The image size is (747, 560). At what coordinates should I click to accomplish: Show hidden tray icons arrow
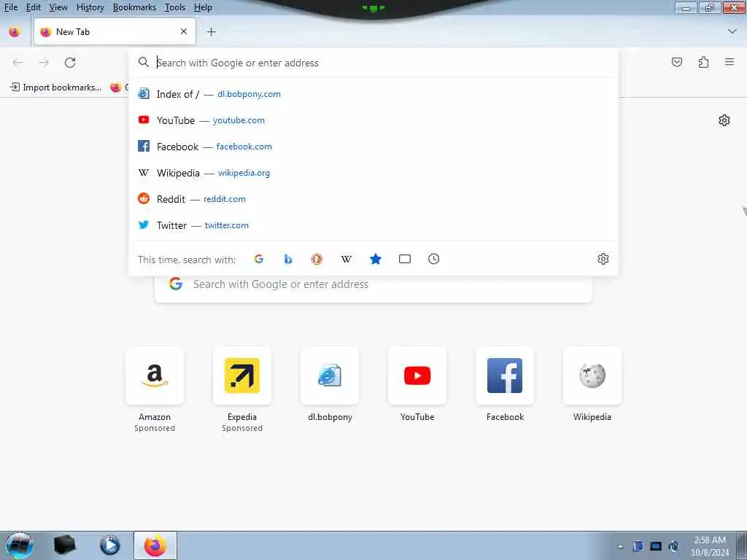(620, 546)
